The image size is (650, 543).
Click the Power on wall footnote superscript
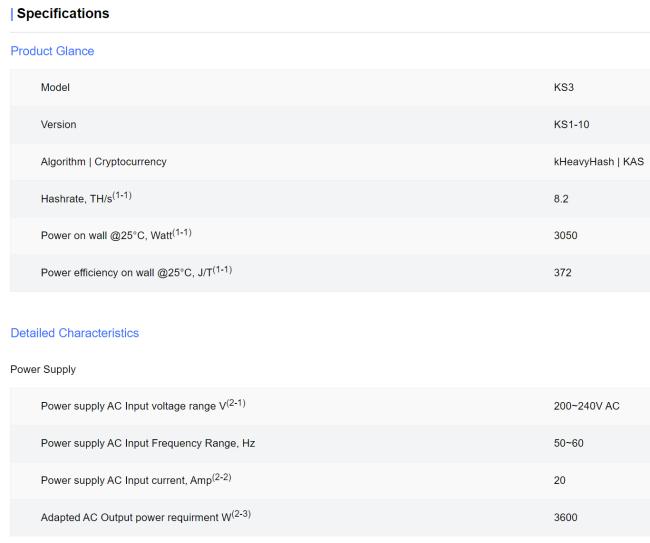182,232
